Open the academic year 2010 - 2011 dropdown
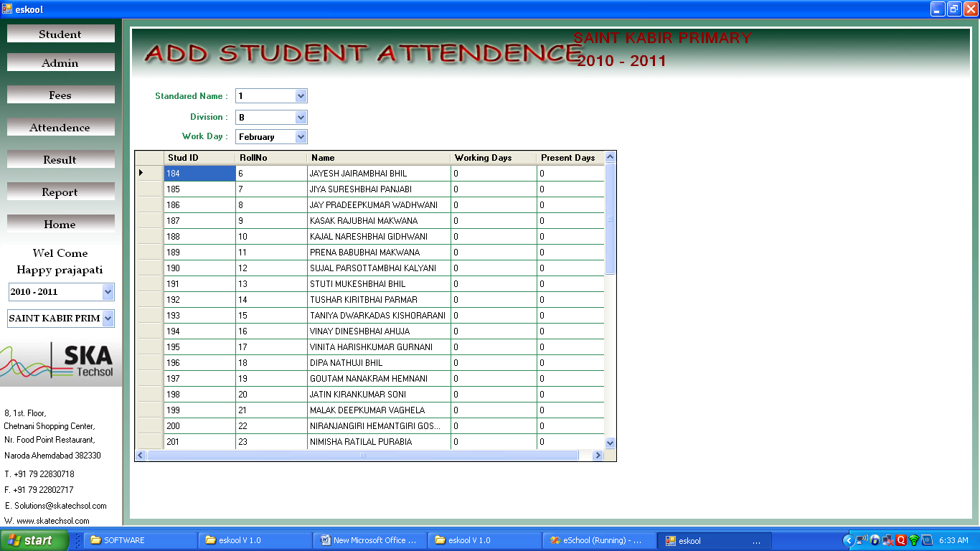 click(x=108, y=292)
